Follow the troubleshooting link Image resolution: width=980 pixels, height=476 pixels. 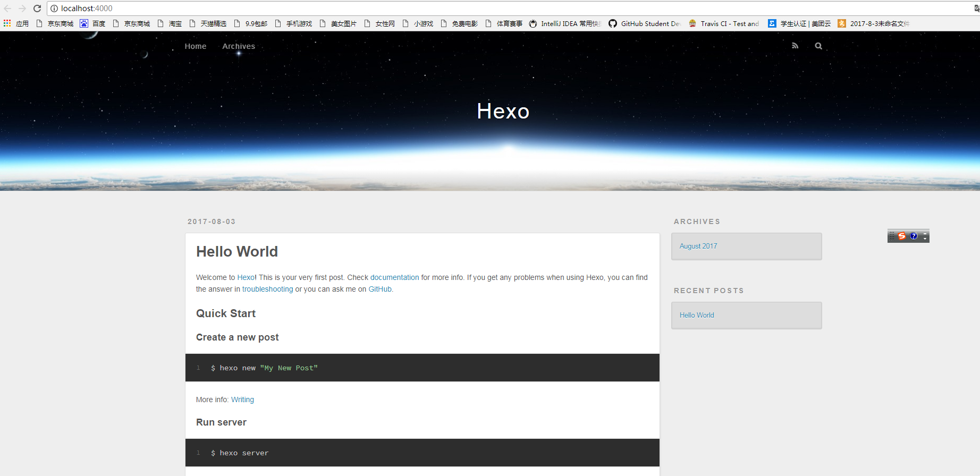267,289
